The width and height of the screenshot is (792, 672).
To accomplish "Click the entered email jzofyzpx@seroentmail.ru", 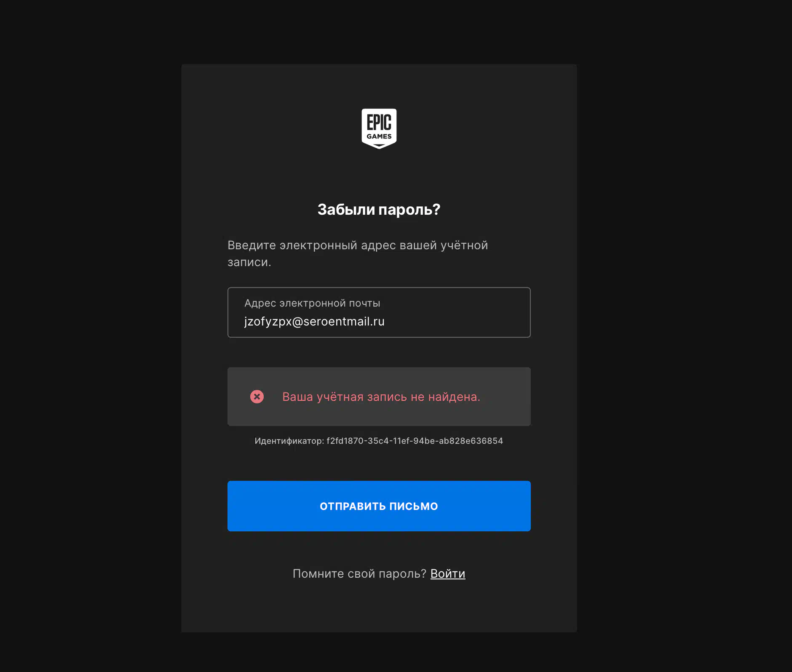I will coord(314,322).
